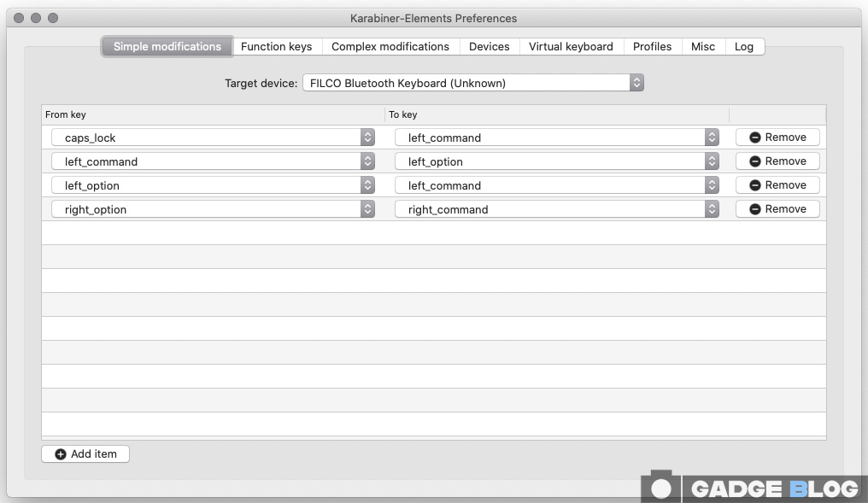Open the left_command From key dropdown

tap(213, 161)
